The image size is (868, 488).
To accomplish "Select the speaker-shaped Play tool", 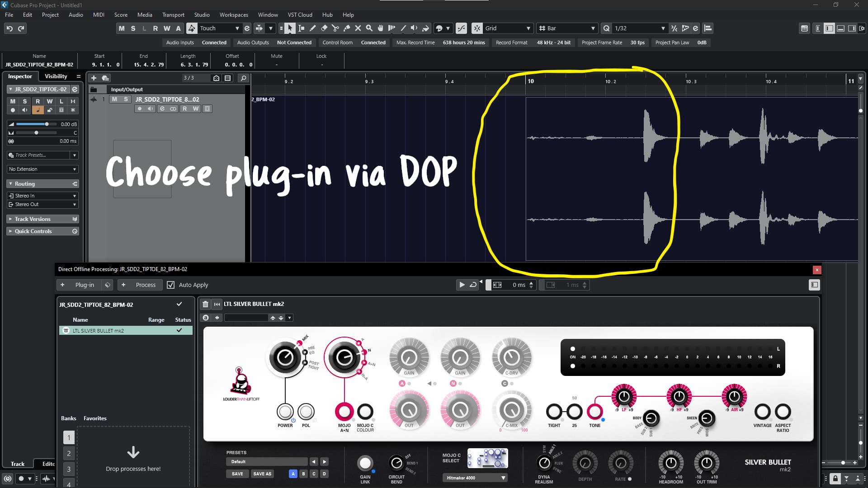I will (414, 28).
